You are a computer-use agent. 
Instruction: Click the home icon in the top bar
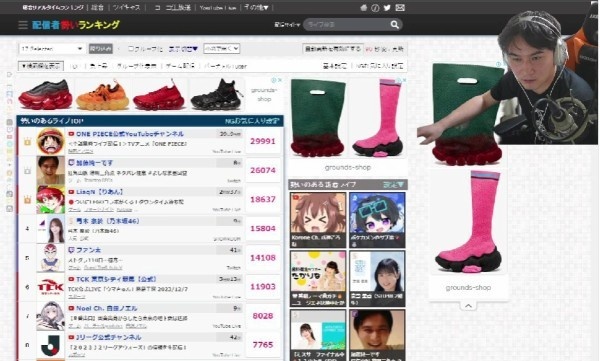tap(364, 8)
